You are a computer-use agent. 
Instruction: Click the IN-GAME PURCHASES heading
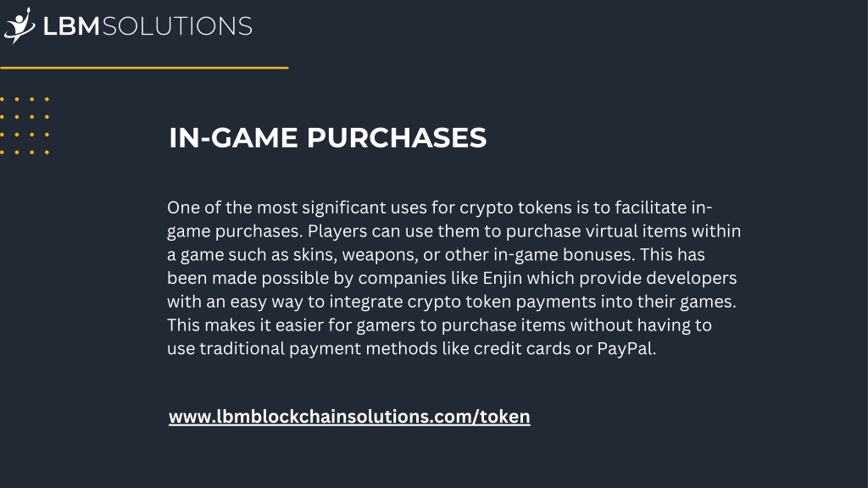328,138
